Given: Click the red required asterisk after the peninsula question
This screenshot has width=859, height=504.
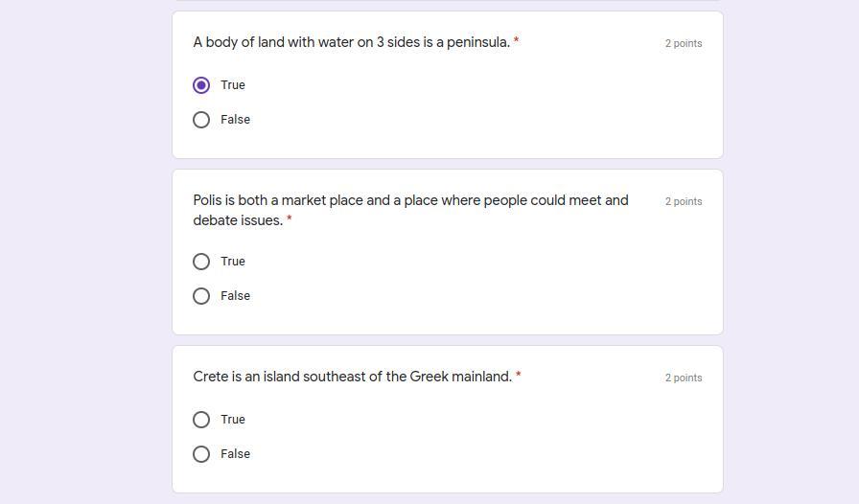Looking at the screenshot, I should [x=516, y=41].
